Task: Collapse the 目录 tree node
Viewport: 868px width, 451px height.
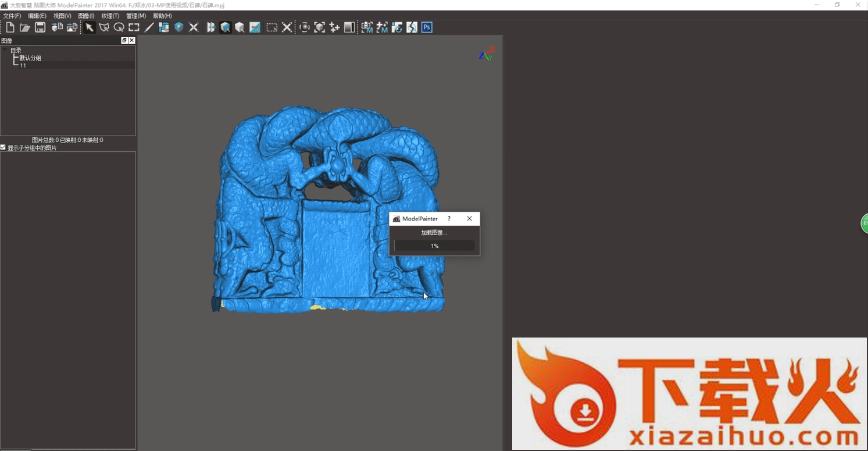Action: click(5, 50)
